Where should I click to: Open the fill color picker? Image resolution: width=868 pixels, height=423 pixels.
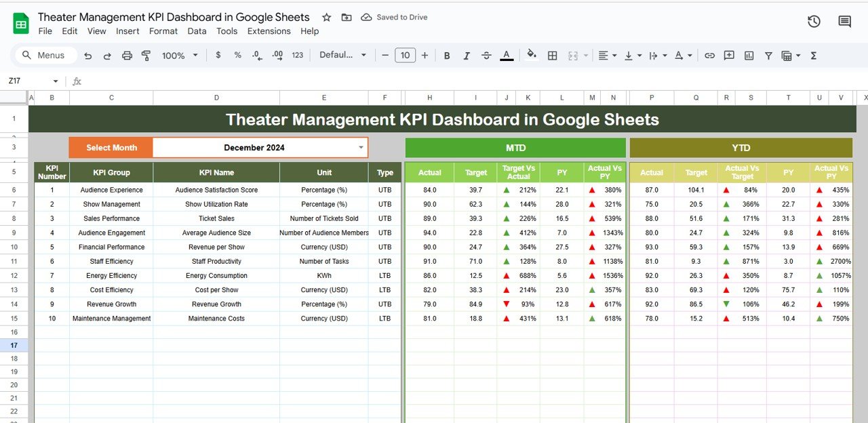(x=532, y=56)
